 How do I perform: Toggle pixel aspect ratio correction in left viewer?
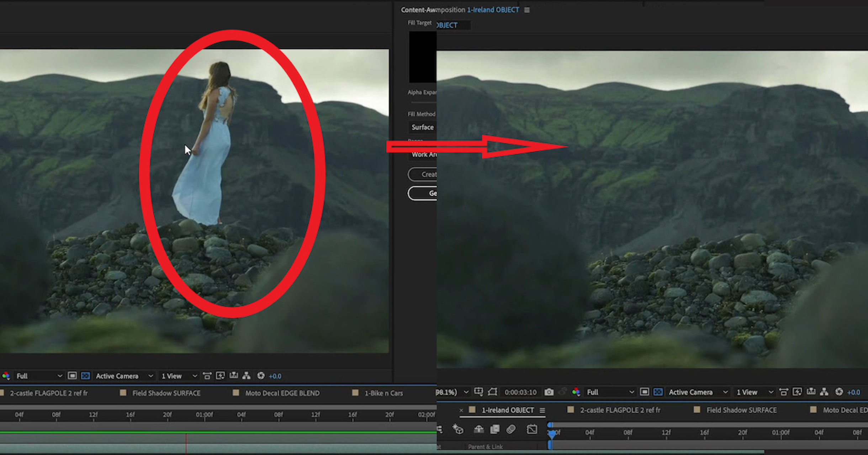tap(207, 376)
